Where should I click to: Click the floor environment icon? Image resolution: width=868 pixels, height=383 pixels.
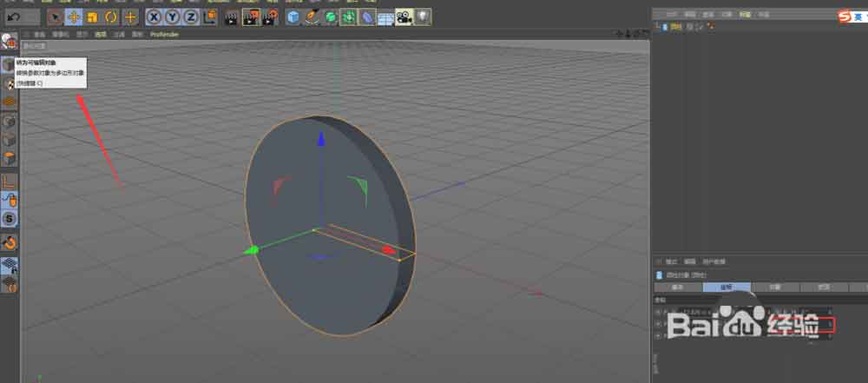(385, 17)
